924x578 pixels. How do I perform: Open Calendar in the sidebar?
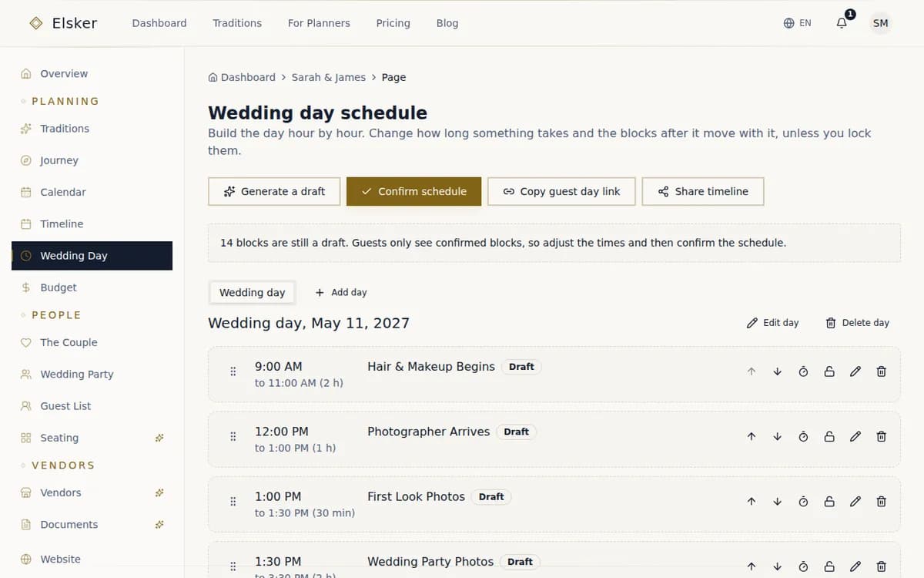(92, 192)
